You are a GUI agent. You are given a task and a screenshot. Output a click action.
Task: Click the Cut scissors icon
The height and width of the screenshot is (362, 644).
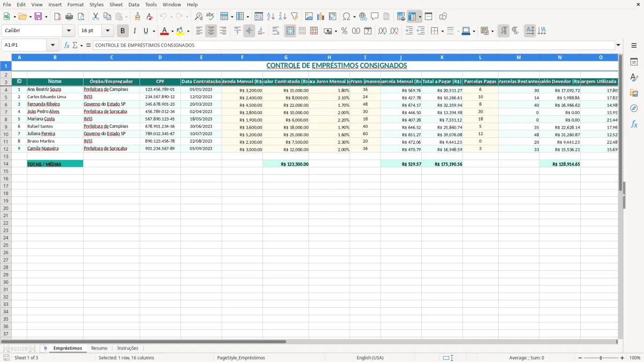pos(96,17)
